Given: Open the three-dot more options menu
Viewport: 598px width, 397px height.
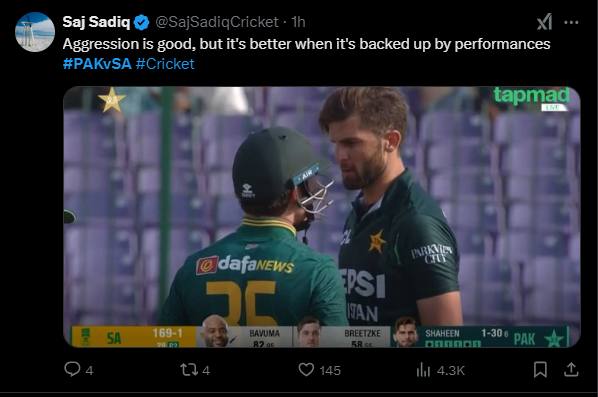Looking at the screenshot, I should 571,23.
